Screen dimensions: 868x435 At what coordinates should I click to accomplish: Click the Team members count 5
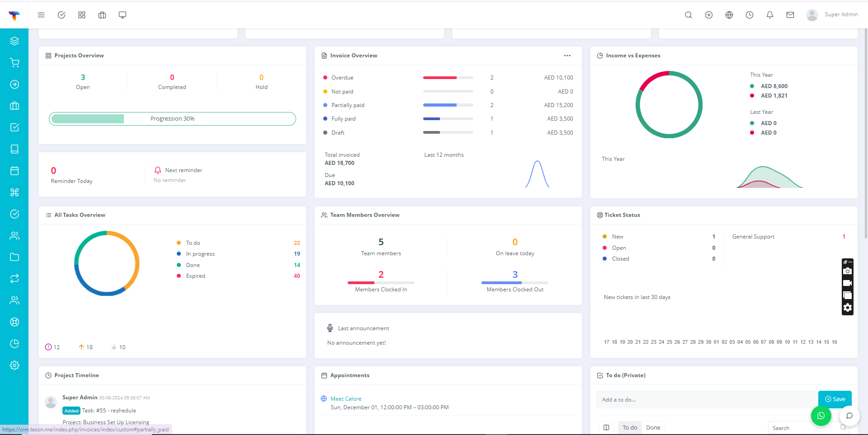(x=381, y=242)
